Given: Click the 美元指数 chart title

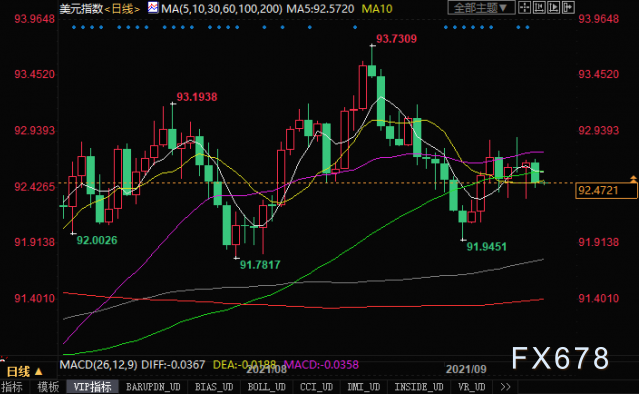Looking at the screenshot, I should [x=82, y=9].
